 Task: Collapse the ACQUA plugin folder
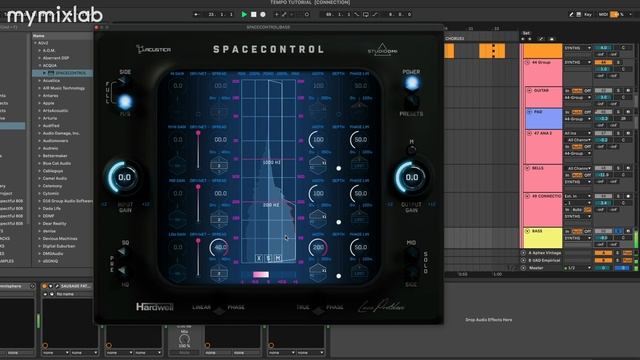pyautogui.click(x=40, y=65)
